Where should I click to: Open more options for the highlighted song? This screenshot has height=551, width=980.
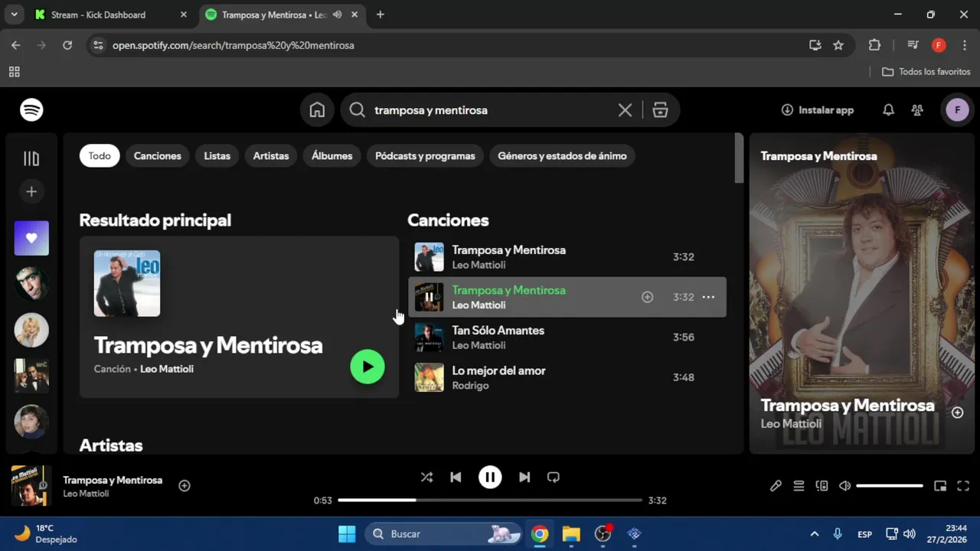click(708, 297)
